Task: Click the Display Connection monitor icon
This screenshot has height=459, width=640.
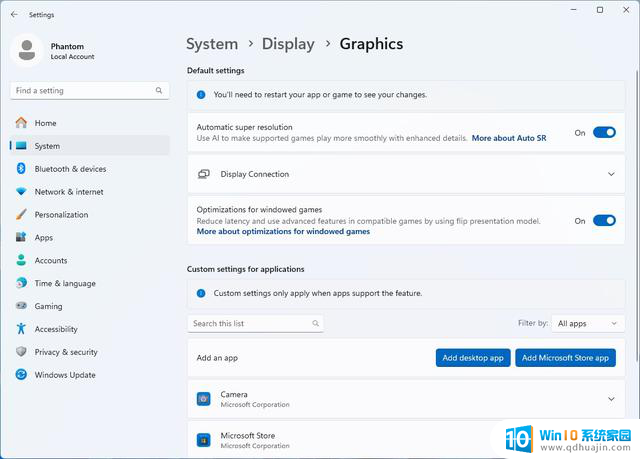Action: click(204, 174)
